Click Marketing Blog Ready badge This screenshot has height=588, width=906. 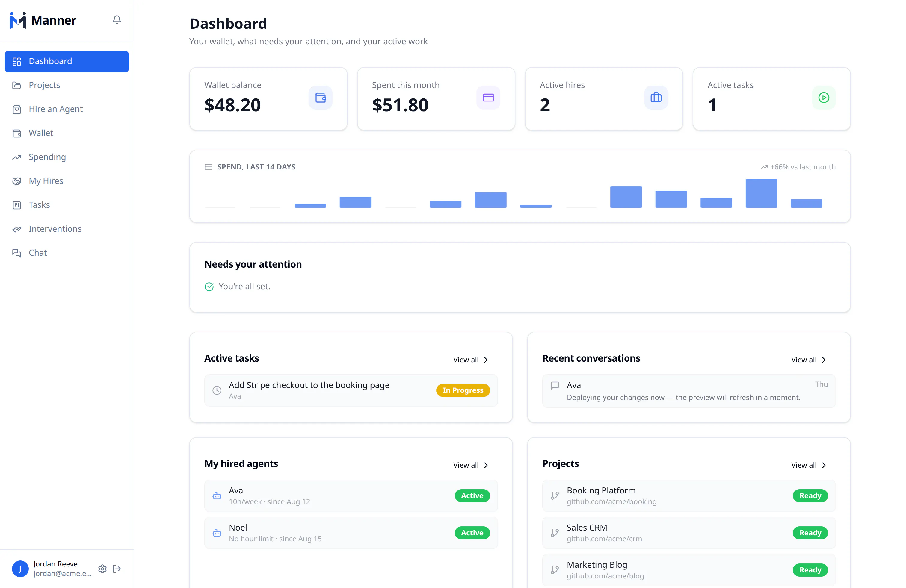[810, 570]
